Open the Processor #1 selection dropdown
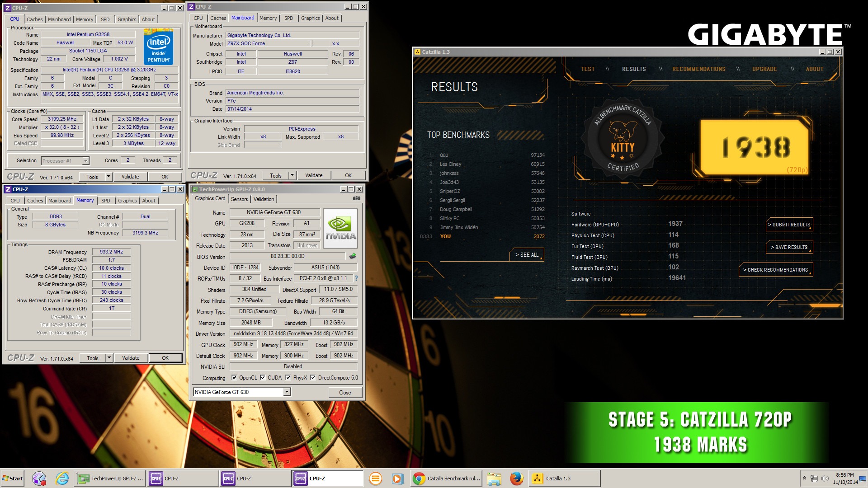 pos(85,161)
